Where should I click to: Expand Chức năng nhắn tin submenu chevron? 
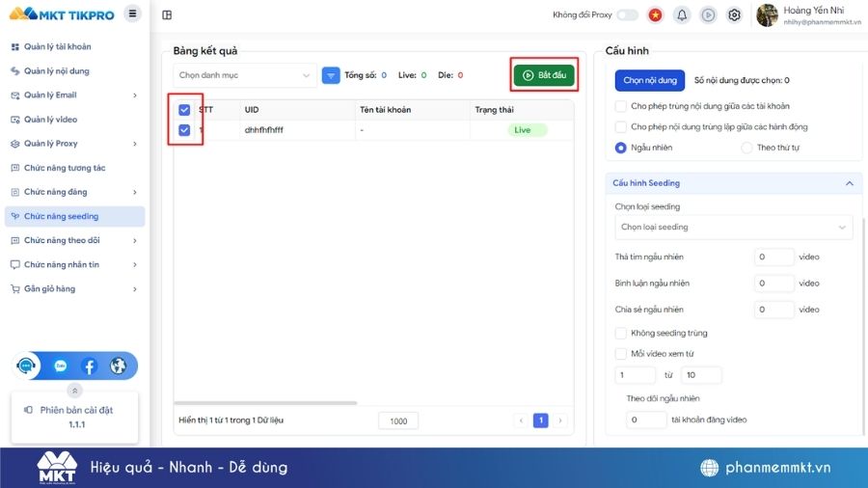click(x=134, y=265)
